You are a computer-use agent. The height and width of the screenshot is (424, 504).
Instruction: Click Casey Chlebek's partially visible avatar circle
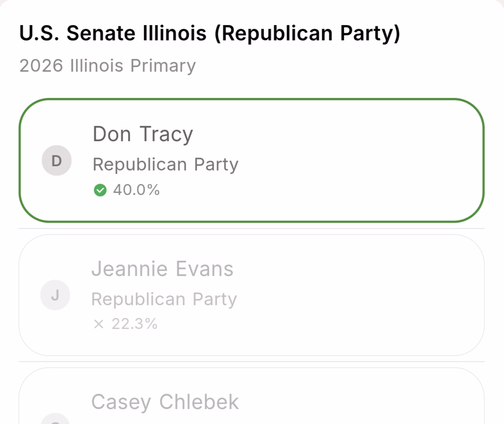pyautogui.click(x=55, y=421)
